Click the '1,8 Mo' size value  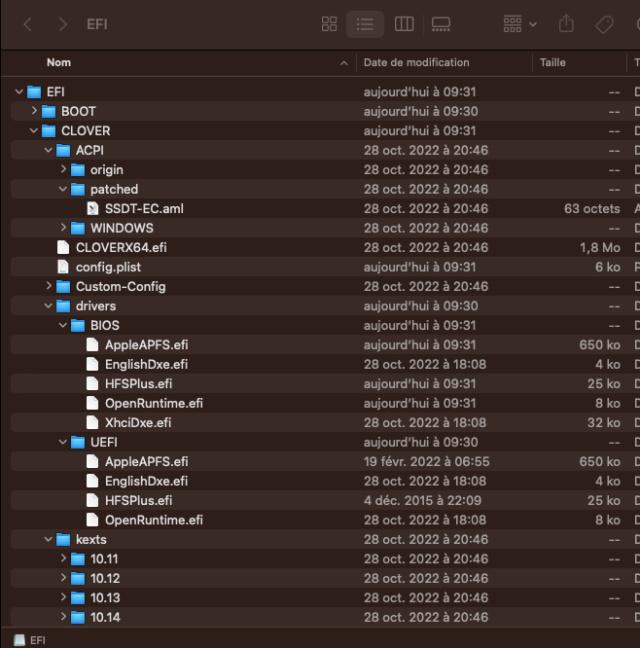click(600, 248)
